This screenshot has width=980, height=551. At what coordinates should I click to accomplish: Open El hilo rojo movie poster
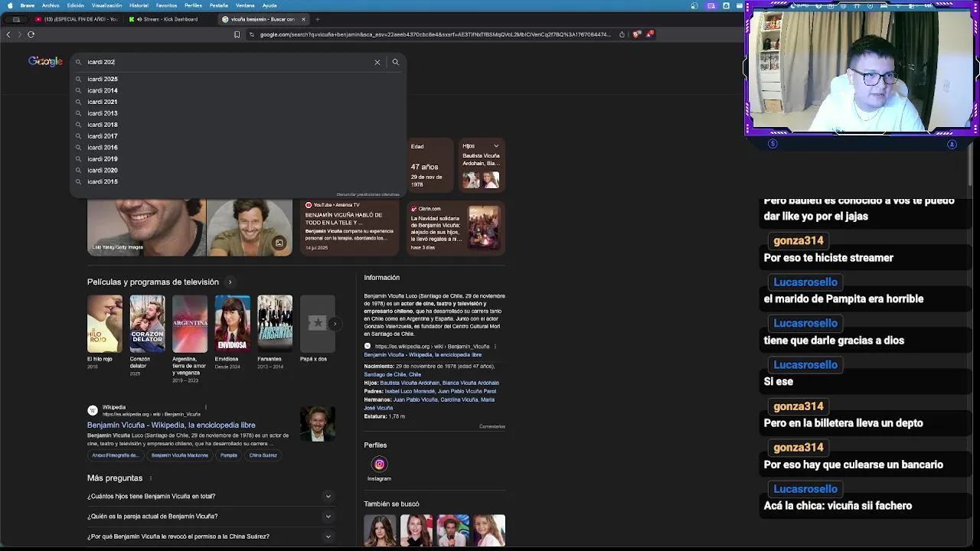coord(104,324)
